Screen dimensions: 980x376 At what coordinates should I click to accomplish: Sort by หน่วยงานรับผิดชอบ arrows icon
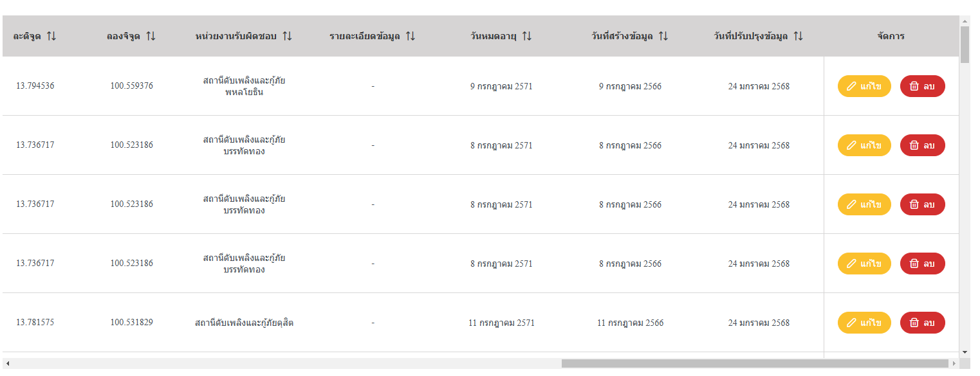pyautogui.click(x=287, y=36)
